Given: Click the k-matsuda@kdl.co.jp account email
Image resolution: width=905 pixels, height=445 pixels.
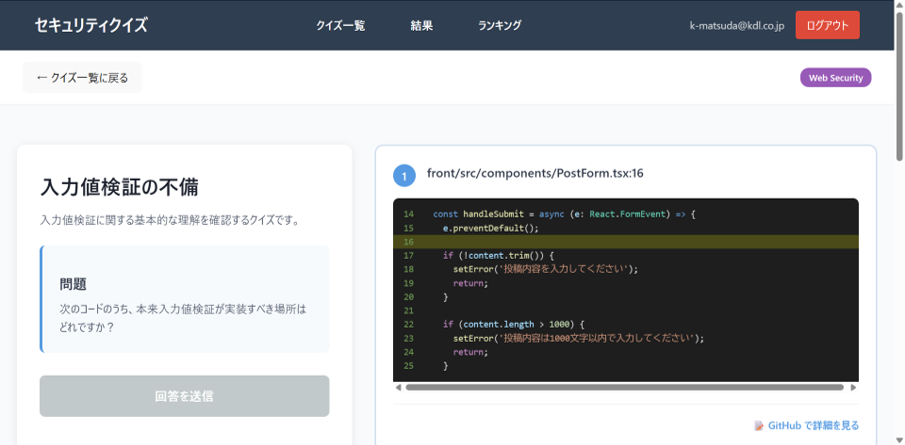Looking at the screenshot, I should (737, 26).
